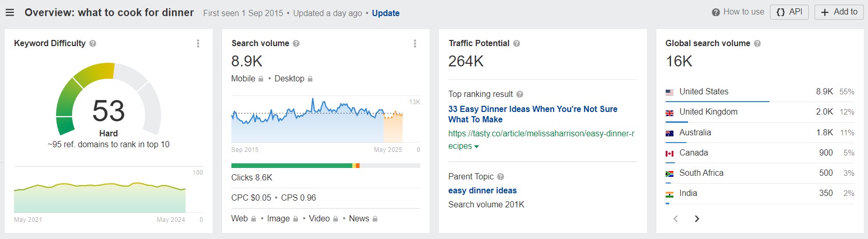This screenshot has height=239, width=868.
Task: Click the Parent Topic help icon
Action: pos(501,177)
